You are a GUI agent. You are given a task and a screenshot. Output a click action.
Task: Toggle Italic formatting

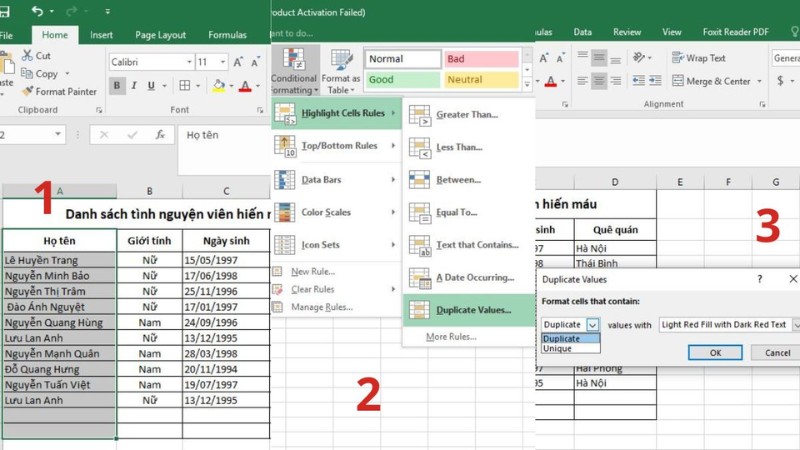pyautogui.click(x=136, y=86)
